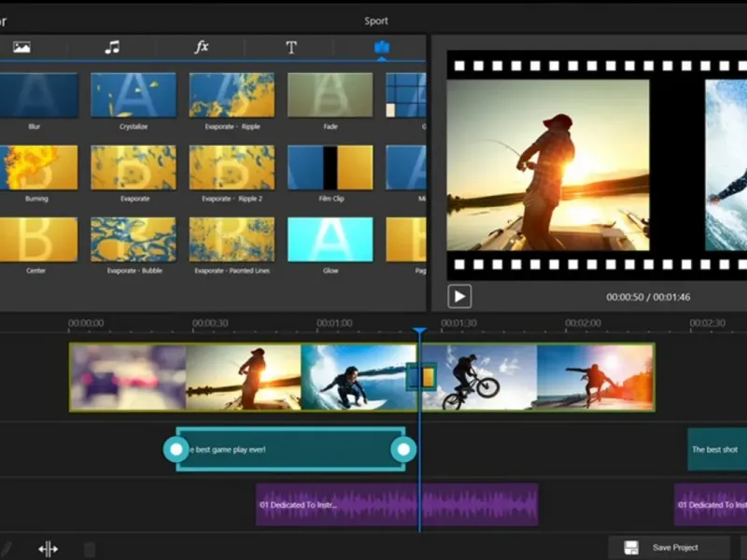Select the BMX bike video clip
Image resolution: width=747 pixels, height=560 pixels.
[478, 377]
